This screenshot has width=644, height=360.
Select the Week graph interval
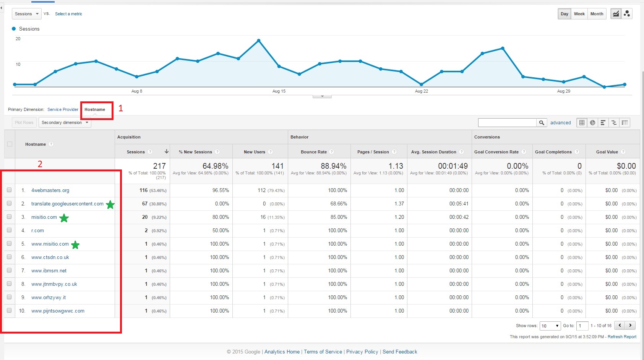coord(579,14)
